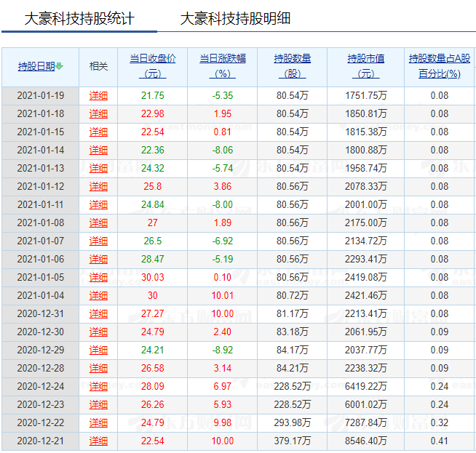Sort by 当日收盘价(元) header
The height and width of the screenshot is (453, 476).
[x=153, y=66]
